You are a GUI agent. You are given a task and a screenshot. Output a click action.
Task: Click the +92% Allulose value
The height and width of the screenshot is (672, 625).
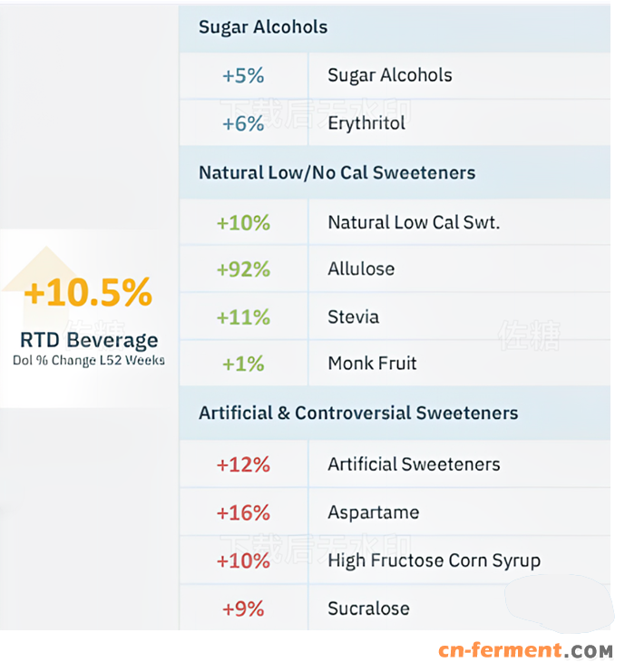tap(243, 269)
